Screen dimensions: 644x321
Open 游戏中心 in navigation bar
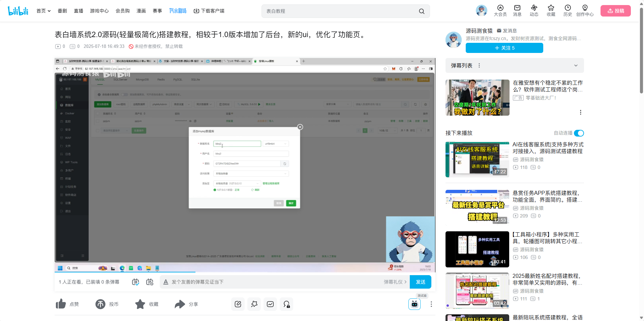[99, 11]
